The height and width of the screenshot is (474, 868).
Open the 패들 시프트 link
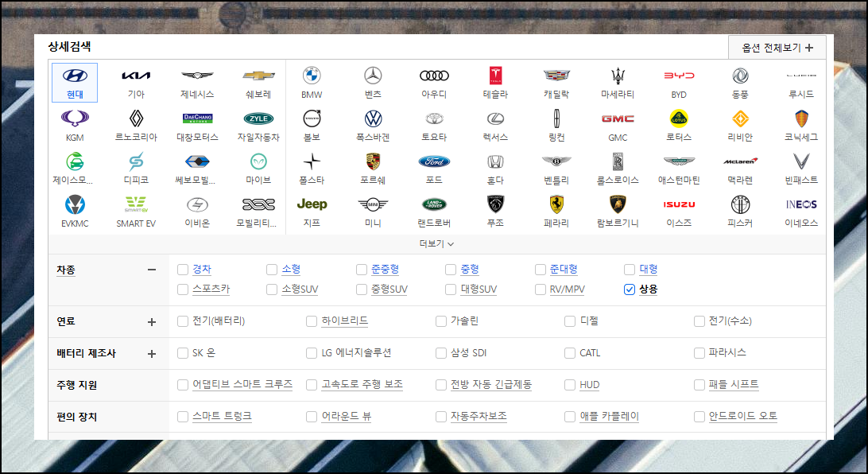pos(734,384)
